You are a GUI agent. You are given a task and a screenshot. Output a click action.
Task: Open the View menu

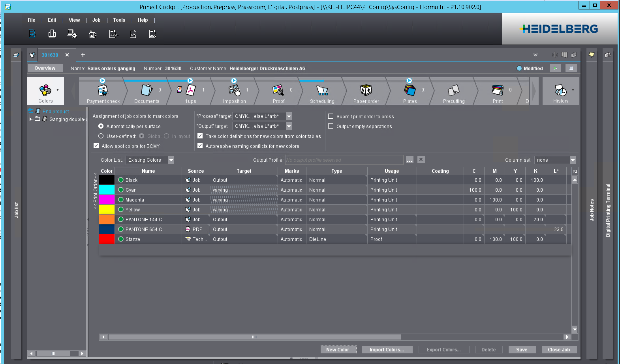(74, 20)
